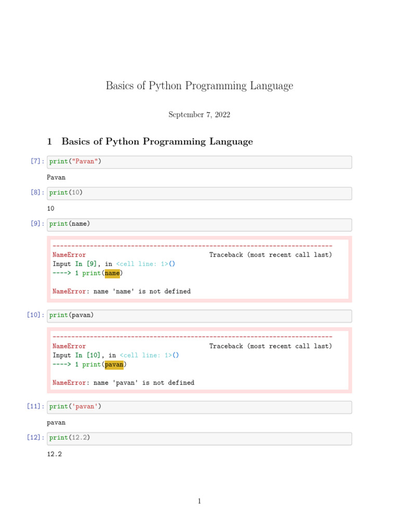This screenshot has width=399, height=532.
Task: Click the highlighted word pavan in the traceback
Action: pos(114,365)
